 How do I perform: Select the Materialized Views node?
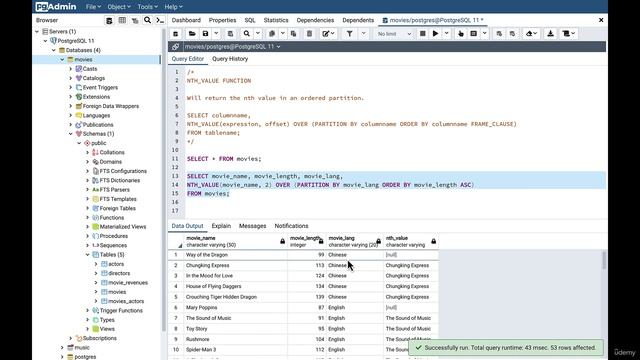[x=122, y=227]
